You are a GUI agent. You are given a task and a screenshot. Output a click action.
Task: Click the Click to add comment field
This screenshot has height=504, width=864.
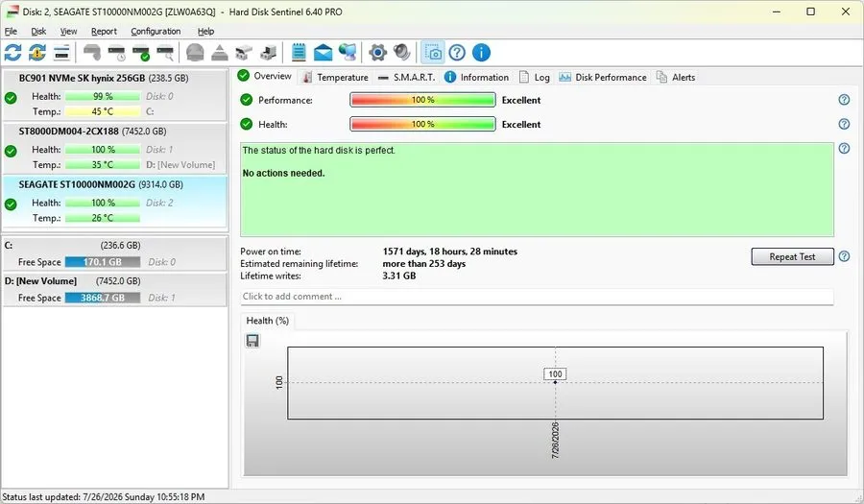[x=538, y=297]
